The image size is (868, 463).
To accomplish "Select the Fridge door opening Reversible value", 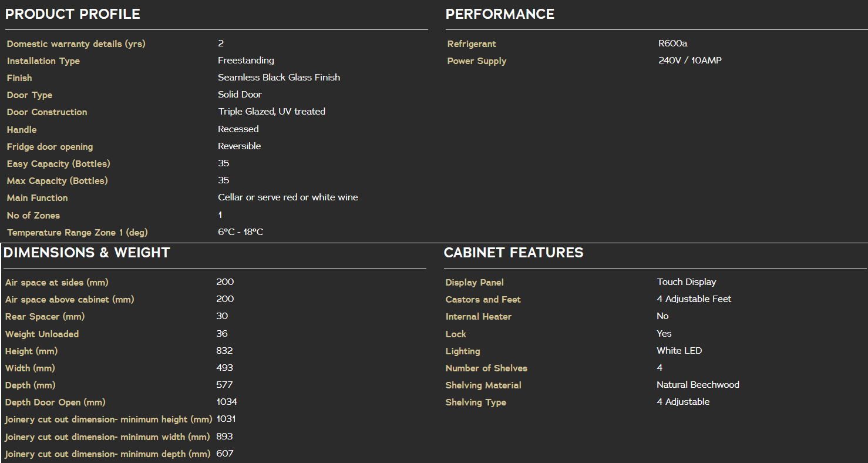I will (239, 146).
